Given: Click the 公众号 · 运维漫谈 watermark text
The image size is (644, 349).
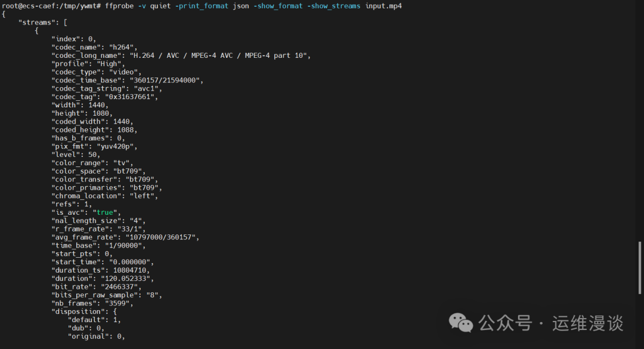Looking at the screenshot, I should [x=552, y=323].
